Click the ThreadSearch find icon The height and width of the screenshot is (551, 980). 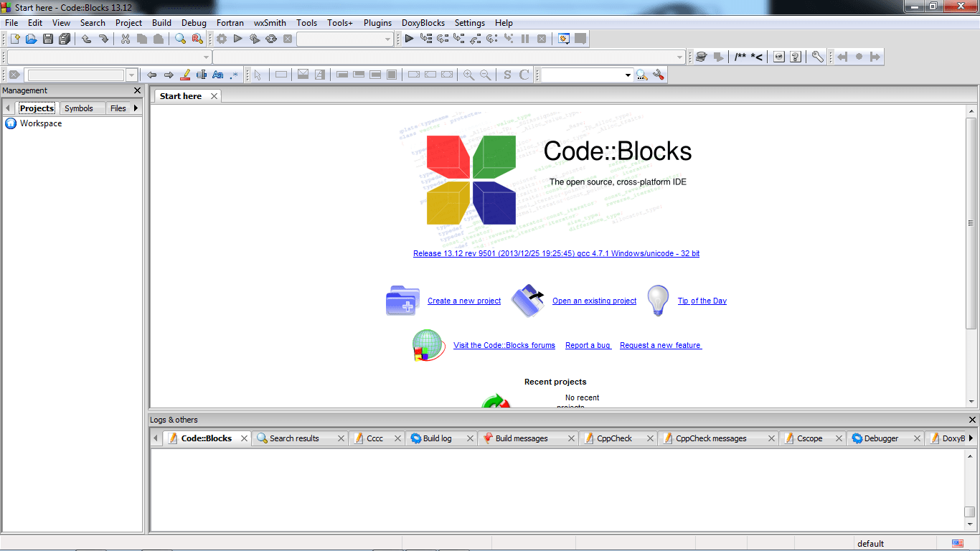tap(642, 75)
